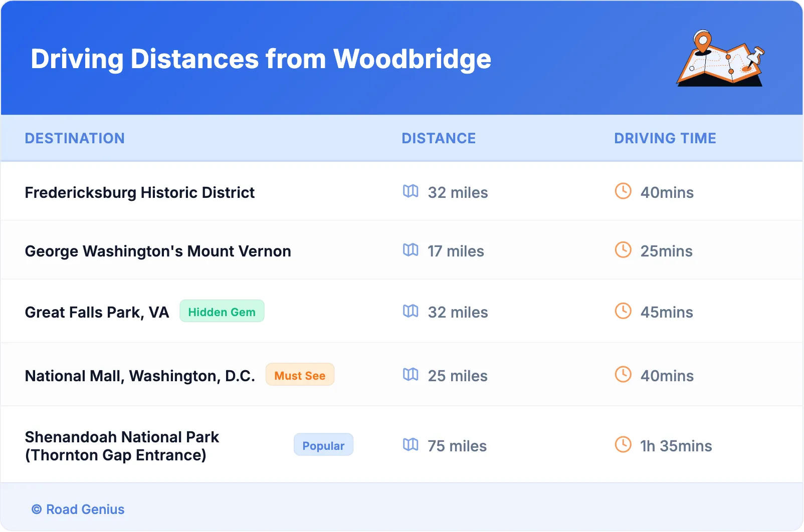
Task: Click the clock icon beside 25mins
Action: tap(623, 250)
